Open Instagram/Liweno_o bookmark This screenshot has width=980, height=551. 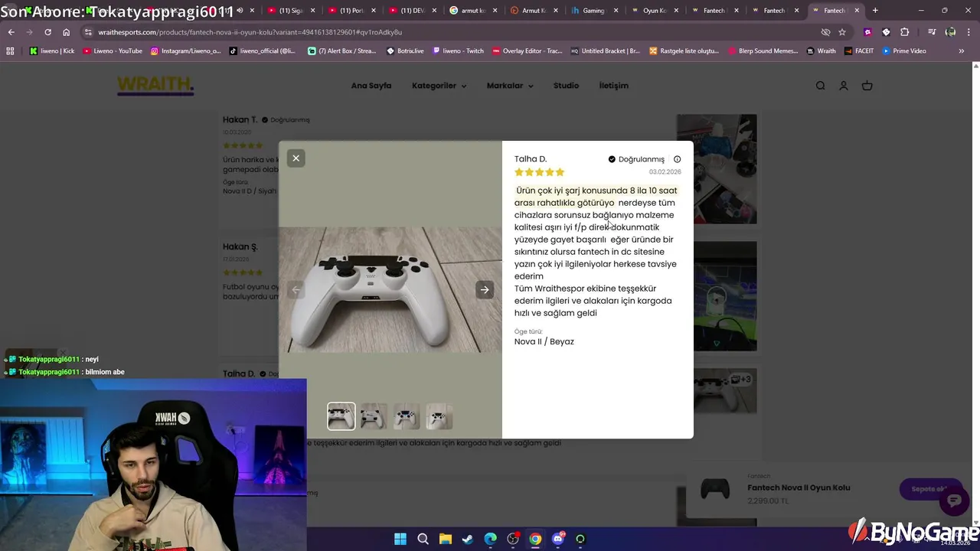point(186,51)
